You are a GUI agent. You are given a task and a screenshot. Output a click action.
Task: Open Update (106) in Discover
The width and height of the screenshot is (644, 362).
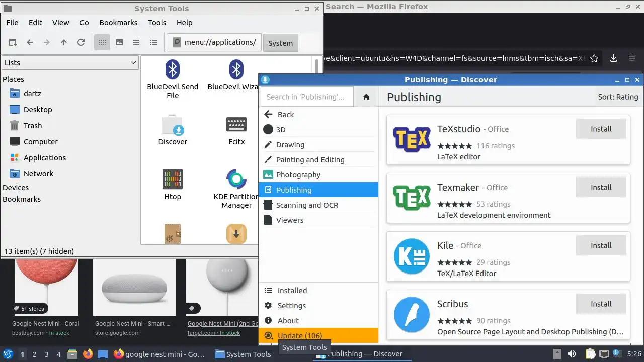[319, 336]
